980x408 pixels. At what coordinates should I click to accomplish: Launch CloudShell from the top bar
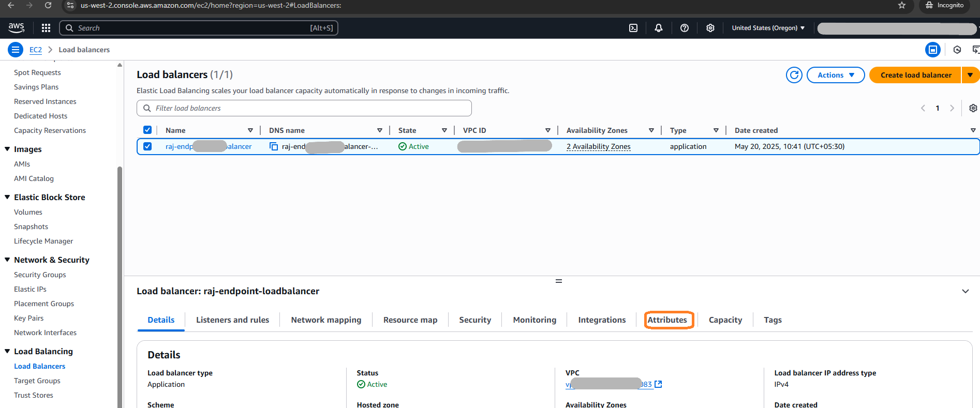tap(633, 28)
